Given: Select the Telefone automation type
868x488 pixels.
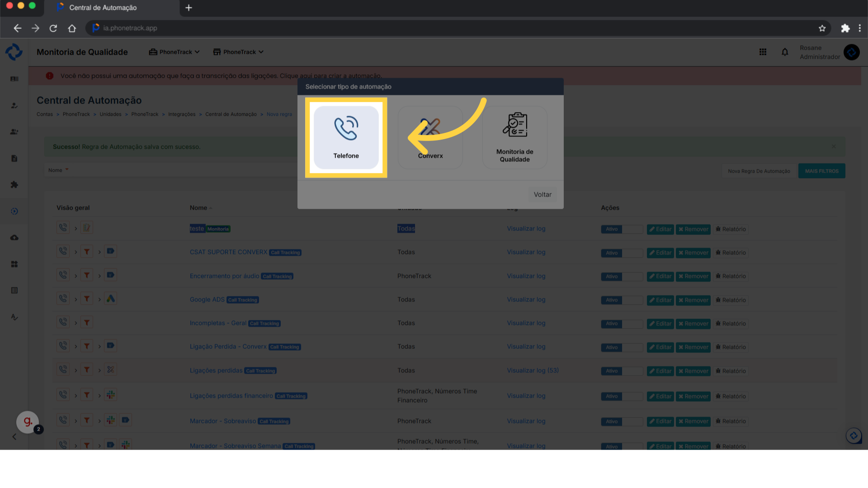Looking at the screenshot, I should click(346, 137).
